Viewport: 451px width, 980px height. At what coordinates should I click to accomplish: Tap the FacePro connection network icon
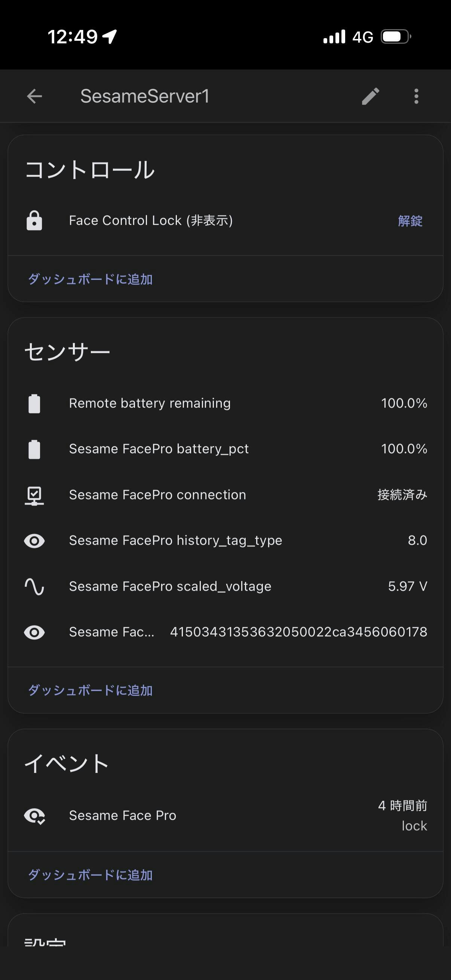point(34,495)
